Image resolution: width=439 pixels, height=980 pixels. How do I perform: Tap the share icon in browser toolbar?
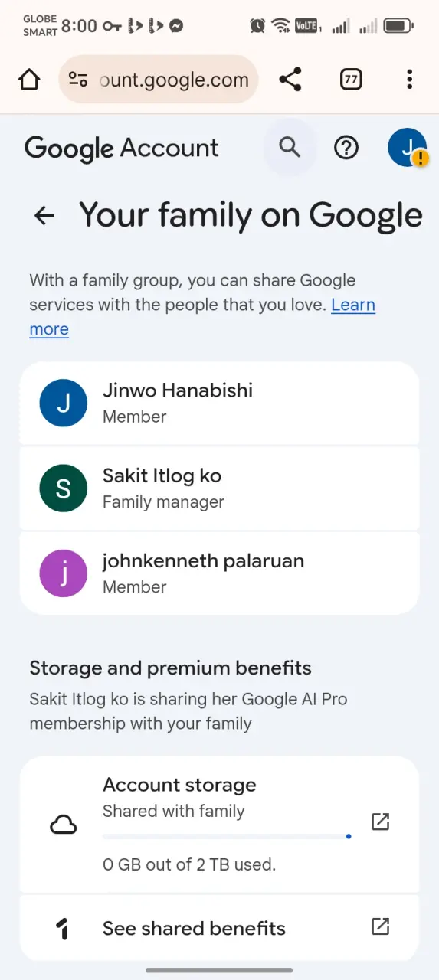(x=290, y=80)
